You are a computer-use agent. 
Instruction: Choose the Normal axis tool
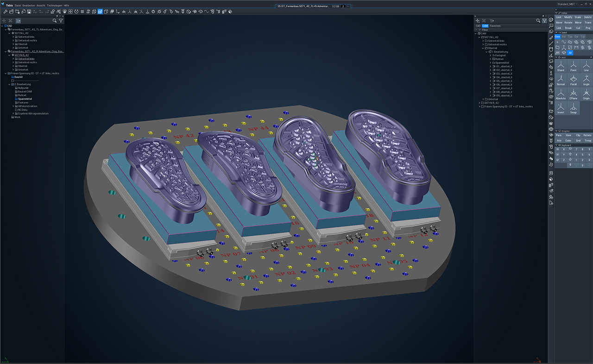(x=561, y=80)
